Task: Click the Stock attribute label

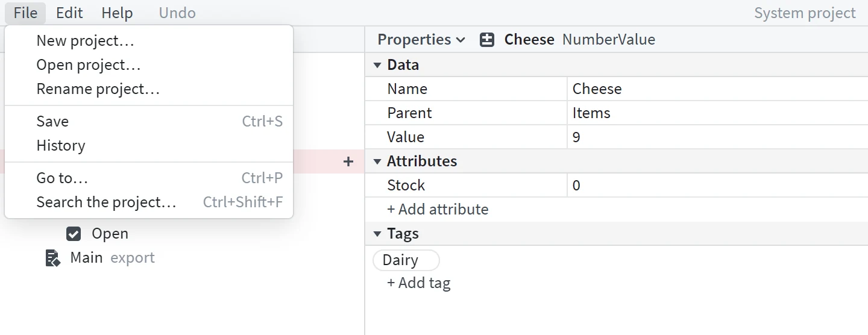Action: [x=406, y=186]
